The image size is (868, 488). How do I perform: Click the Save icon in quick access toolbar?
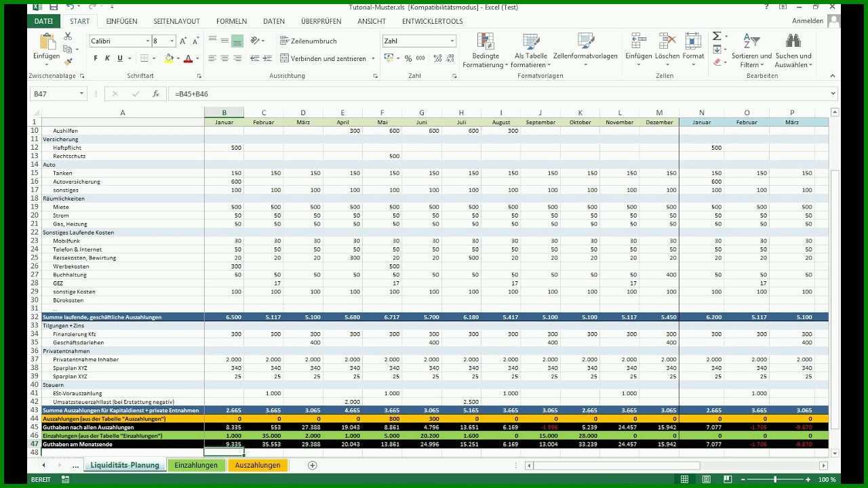pyautogui.click(x=53, y=7)
